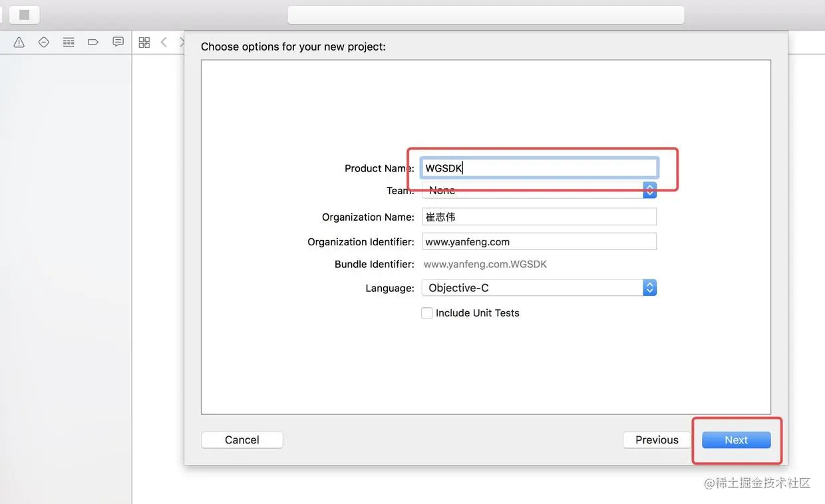Image resolution: width=825 pixels, height=504 pixels.
Task: Click the Cancel button
Action: 242,440
